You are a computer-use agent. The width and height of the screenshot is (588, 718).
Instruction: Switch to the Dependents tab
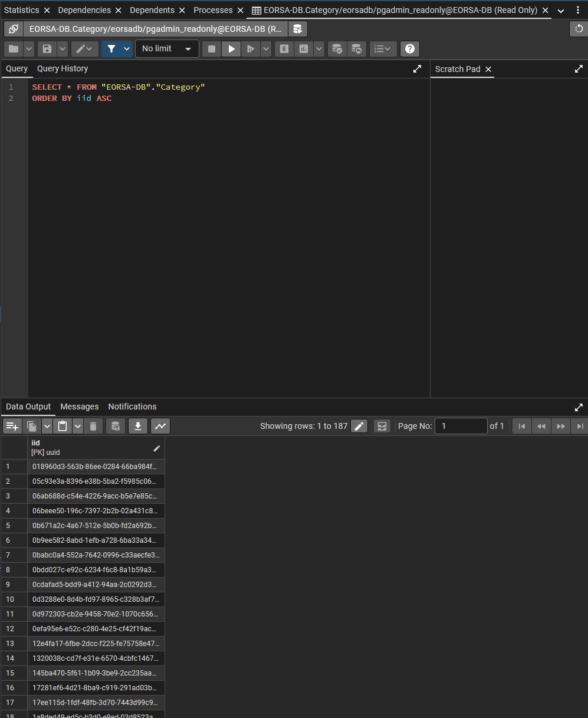pyautogui.click(x=152, y=10)
